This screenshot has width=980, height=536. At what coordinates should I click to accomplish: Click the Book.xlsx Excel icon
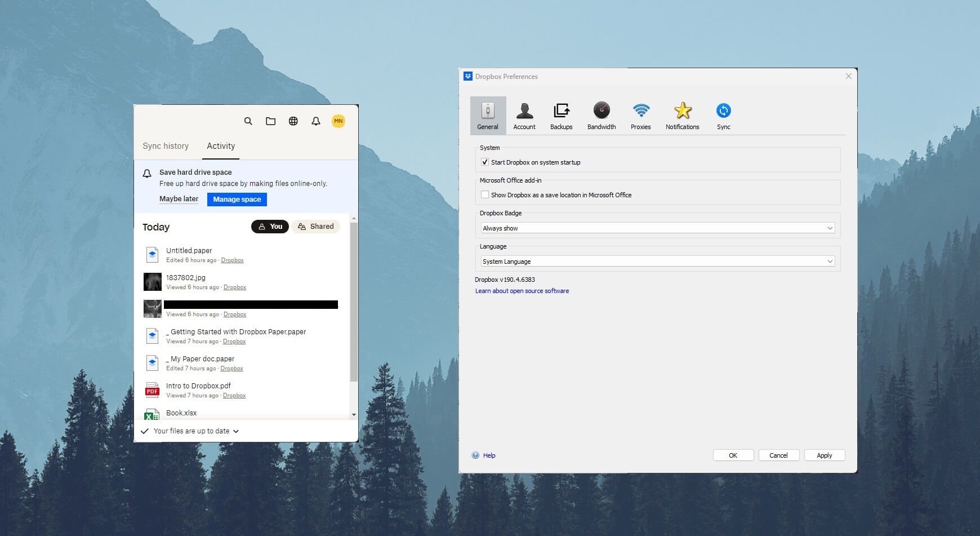click(152, 414)
